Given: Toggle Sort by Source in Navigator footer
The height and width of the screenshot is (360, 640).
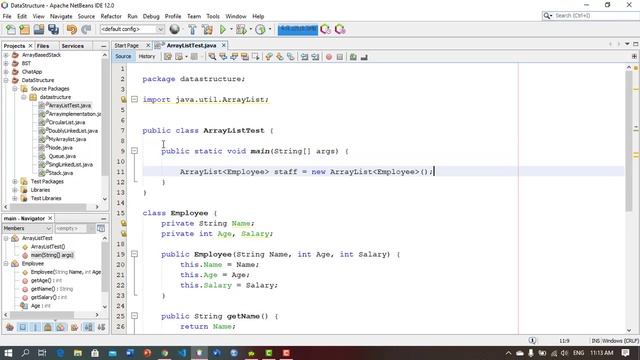Looking at the screenshot, I should pyautogui.click(x=101, y=327).
